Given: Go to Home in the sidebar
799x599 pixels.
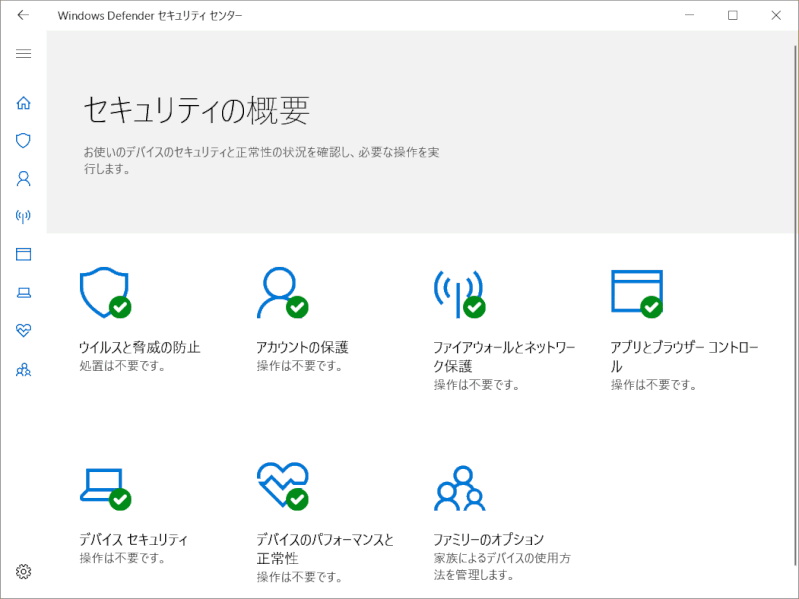Looking at the screenshot, I should coord(23,103).
